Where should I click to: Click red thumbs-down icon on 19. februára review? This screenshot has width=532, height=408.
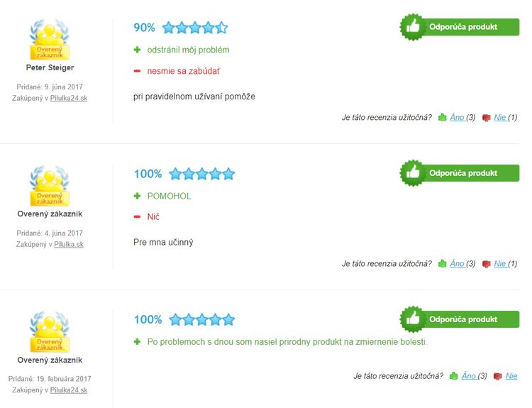pos(498,376)
